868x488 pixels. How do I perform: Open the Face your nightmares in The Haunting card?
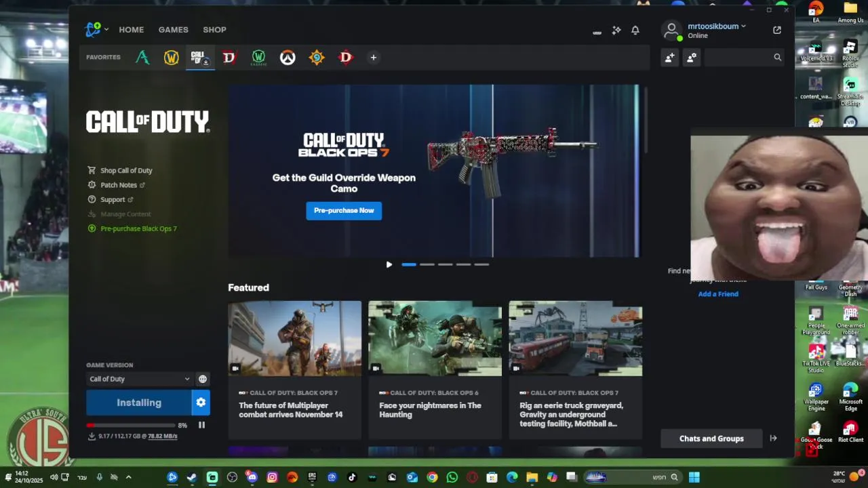[x=435, y=370]
